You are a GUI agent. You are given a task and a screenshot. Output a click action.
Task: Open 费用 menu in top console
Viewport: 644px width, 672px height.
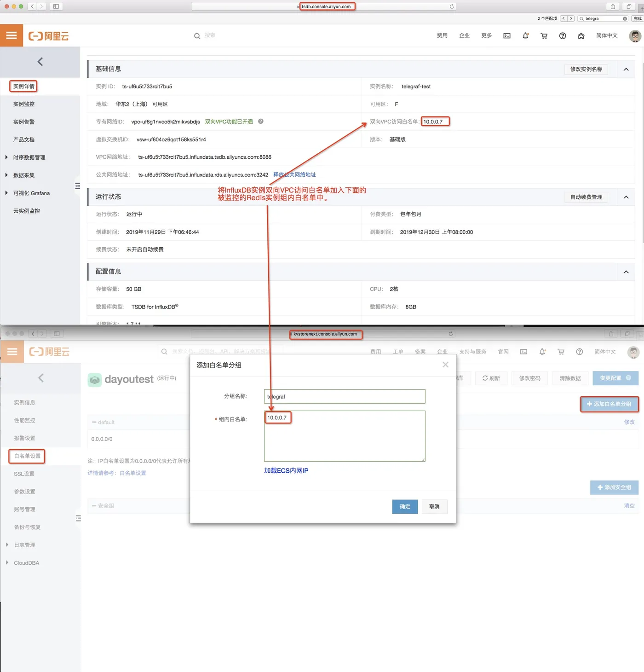442,35
